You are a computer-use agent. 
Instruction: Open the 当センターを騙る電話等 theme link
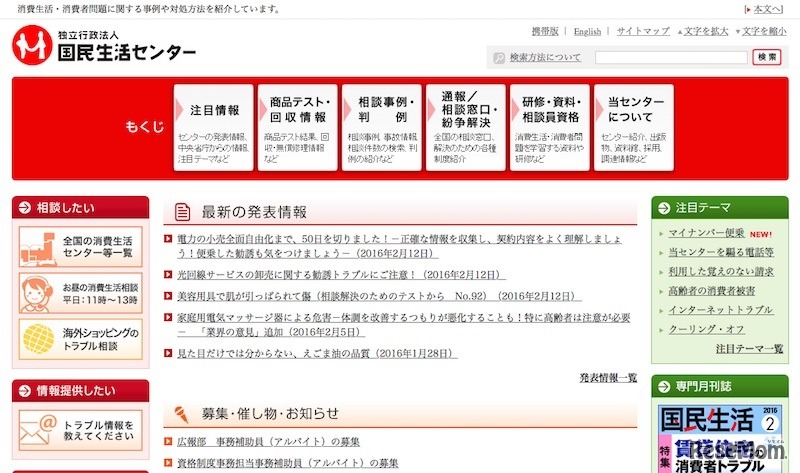tap(721, 252)
